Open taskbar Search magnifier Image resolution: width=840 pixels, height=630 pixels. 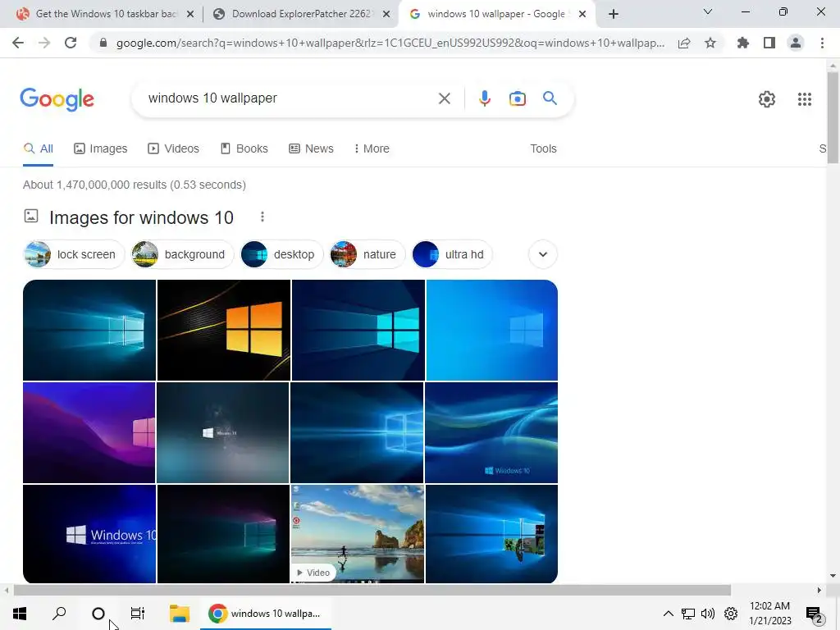[x=59, y=614]
